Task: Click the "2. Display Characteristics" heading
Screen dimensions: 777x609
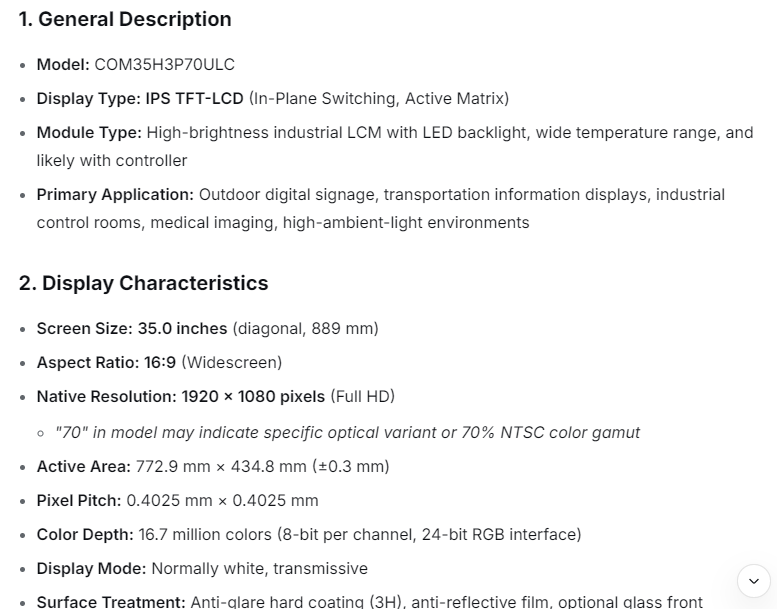Action: click(143, 283)
